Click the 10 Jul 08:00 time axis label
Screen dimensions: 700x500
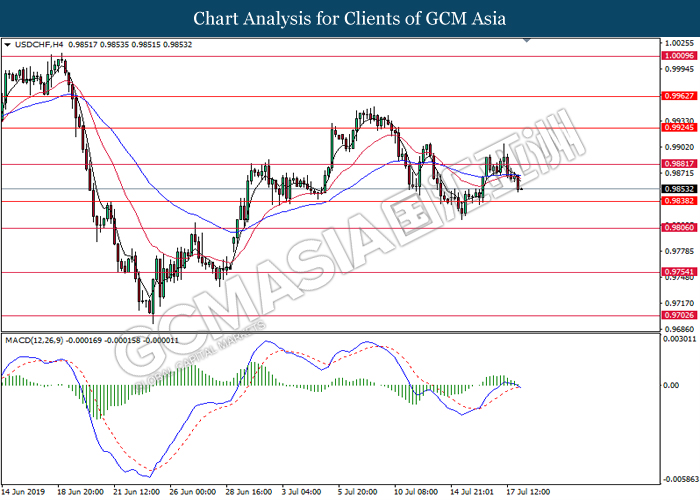tap(413, 492)
